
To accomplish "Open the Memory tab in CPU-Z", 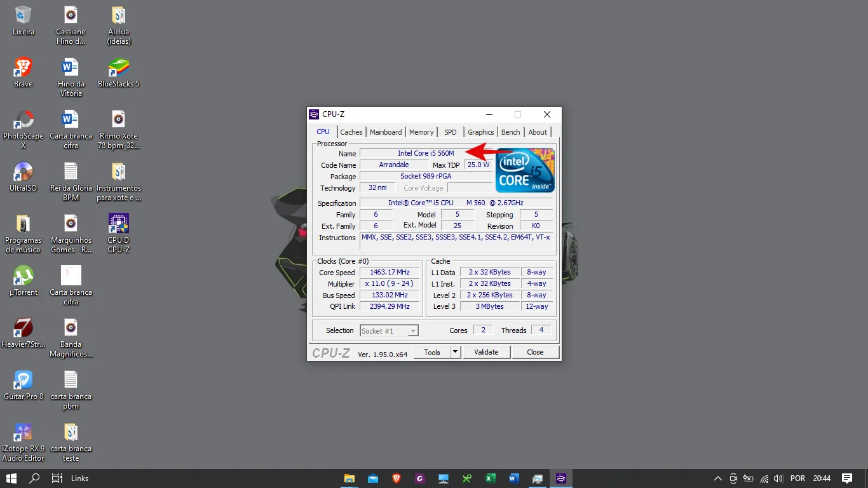I will [421, 132].
